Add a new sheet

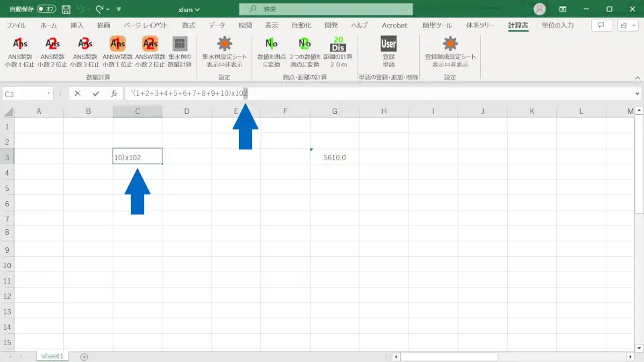85,357
